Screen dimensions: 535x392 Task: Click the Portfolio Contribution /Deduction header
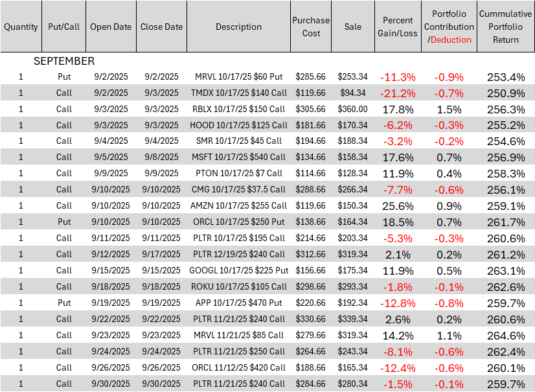point(449,27)
